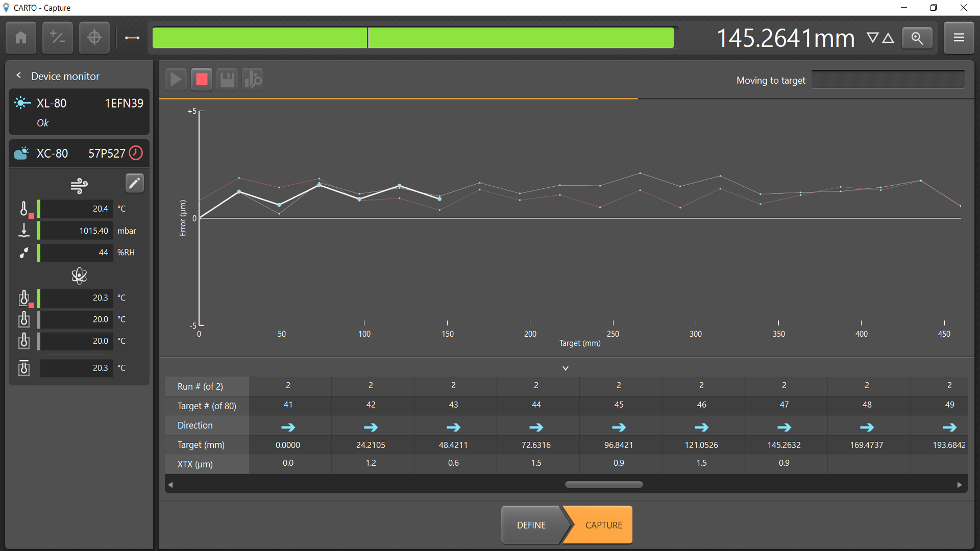
Task: Click the datum crosshair button
Action: 94,38
